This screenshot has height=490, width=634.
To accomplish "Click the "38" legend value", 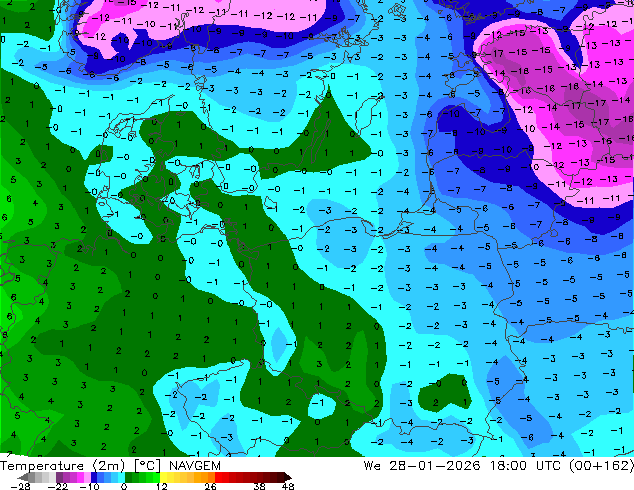I will (260, 486).
